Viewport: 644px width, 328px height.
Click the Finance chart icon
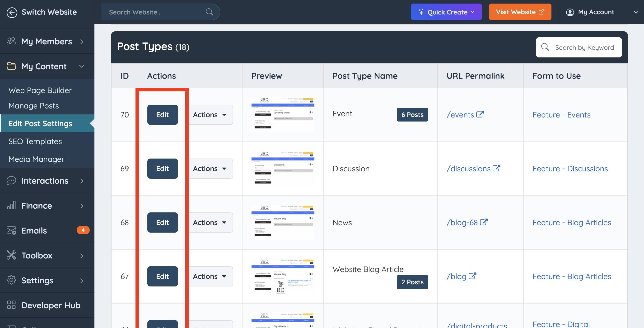[11, 206]
